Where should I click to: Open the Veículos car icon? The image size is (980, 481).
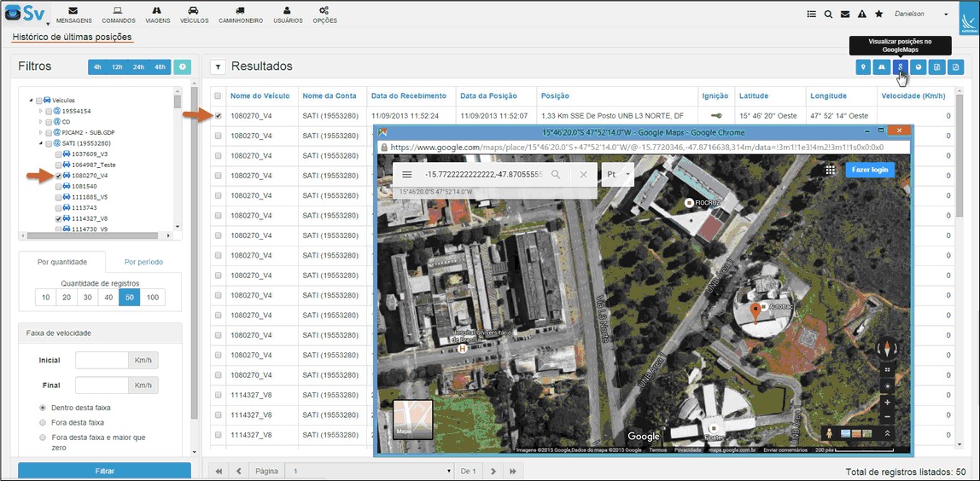[194, 10]
